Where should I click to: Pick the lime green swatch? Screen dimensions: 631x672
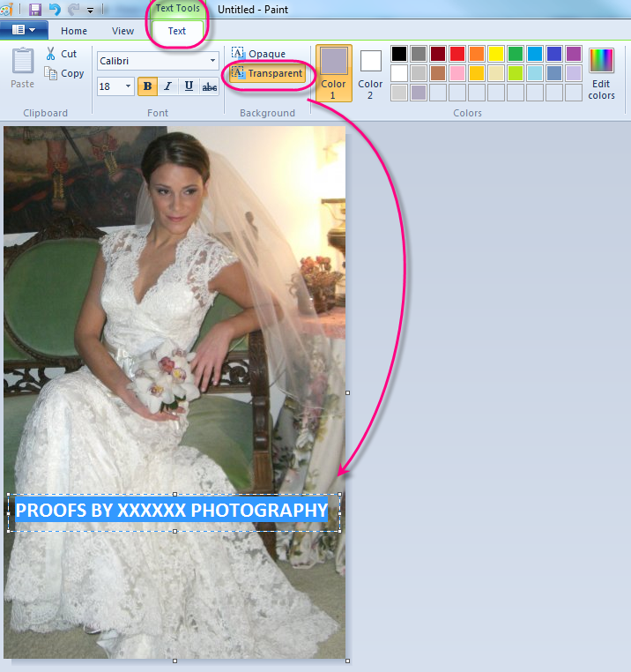pos(516,73)
